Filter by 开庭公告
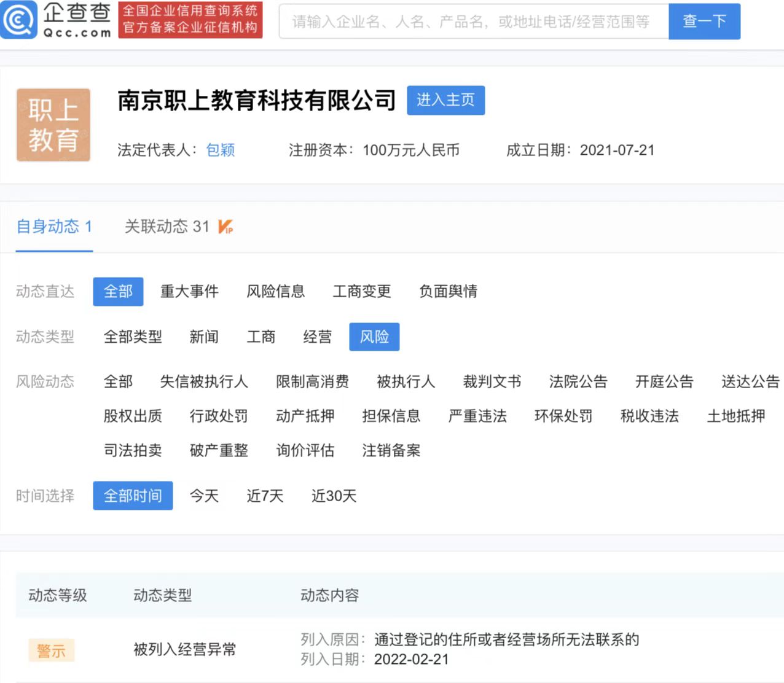784x683 pixels. 664,382
